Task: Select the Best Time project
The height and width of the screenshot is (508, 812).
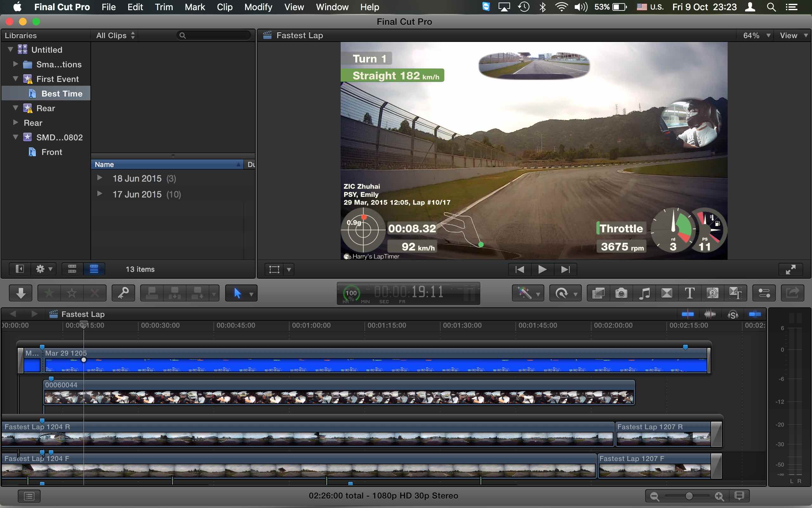Action: pos(46,93)
